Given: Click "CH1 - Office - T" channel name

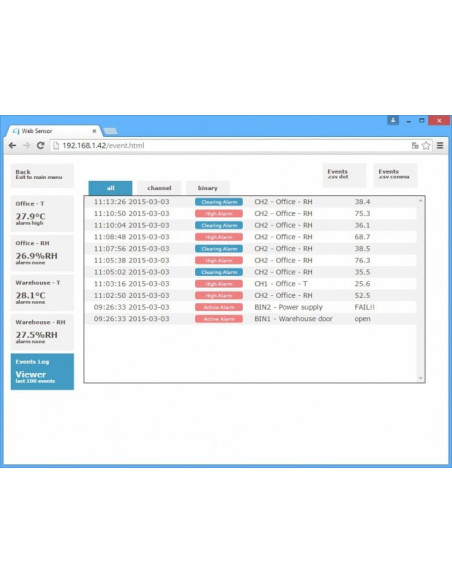Looking at the screenshot, I should [x=281, y=284].
